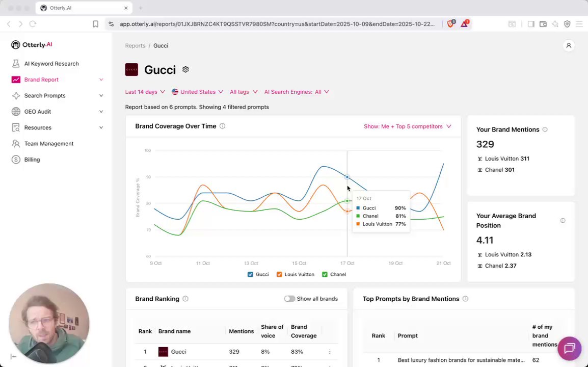588x367 pixels.
Task: Click the 17 Oct Chanel data point
Action: point(348,201)
